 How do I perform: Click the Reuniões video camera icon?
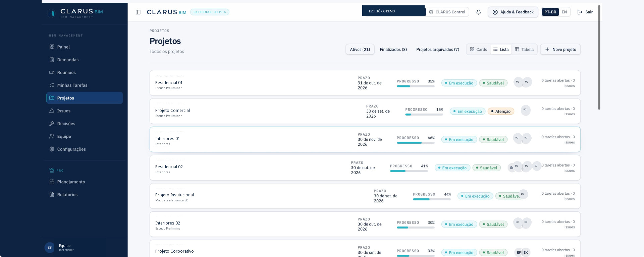52,72
